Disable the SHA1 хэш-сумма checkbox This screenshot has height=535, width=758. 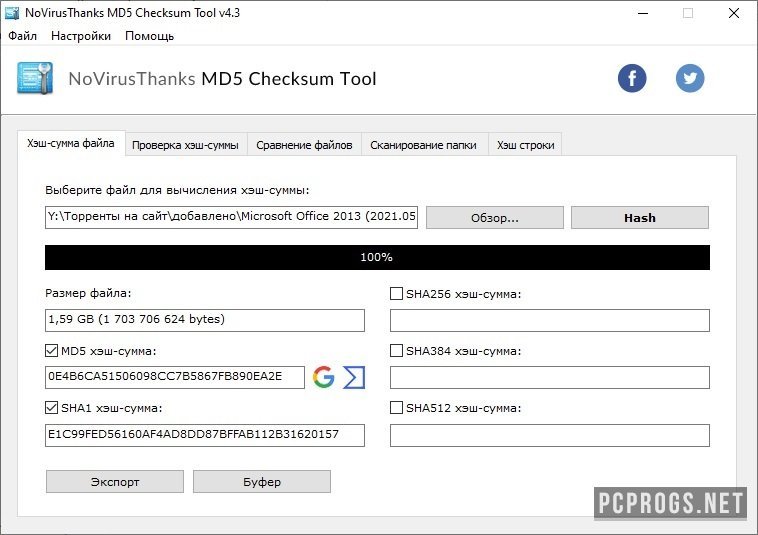click(x=52, y=408)
